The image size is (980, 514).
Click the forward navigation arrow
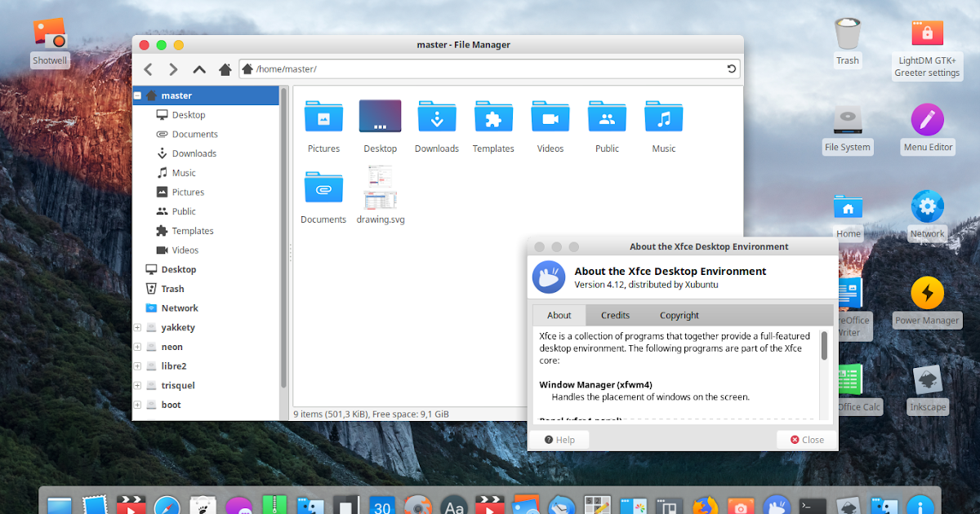173,69
